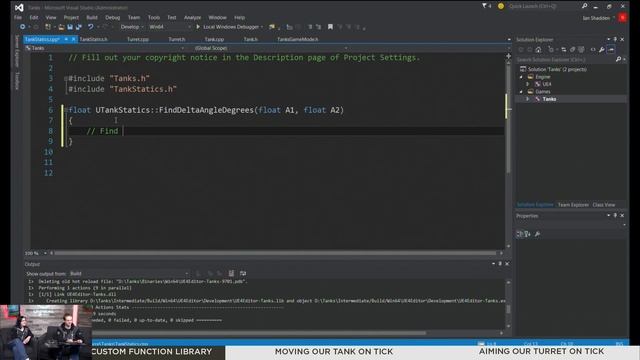Viewport: 640px width, 360px height.
Task: Expand the UE4 project node
Action: point(528,84)
